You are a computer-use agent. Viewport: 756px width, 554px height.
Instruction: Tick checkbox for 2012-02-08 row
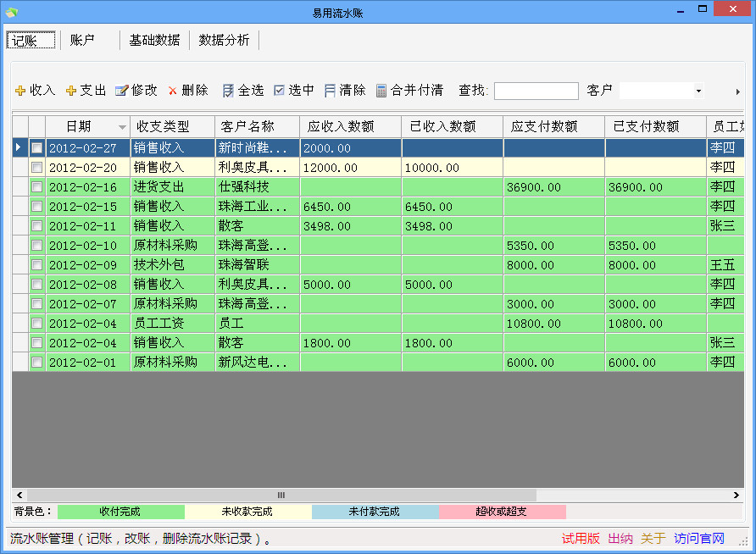(36, 285)
